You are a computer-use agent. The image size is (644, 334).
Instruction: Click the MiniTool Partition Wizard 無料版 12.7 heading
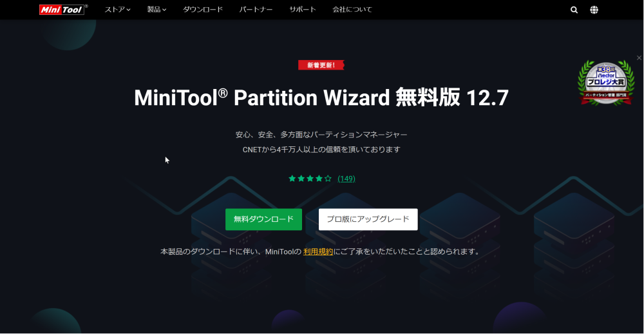[x=321, y=98]
